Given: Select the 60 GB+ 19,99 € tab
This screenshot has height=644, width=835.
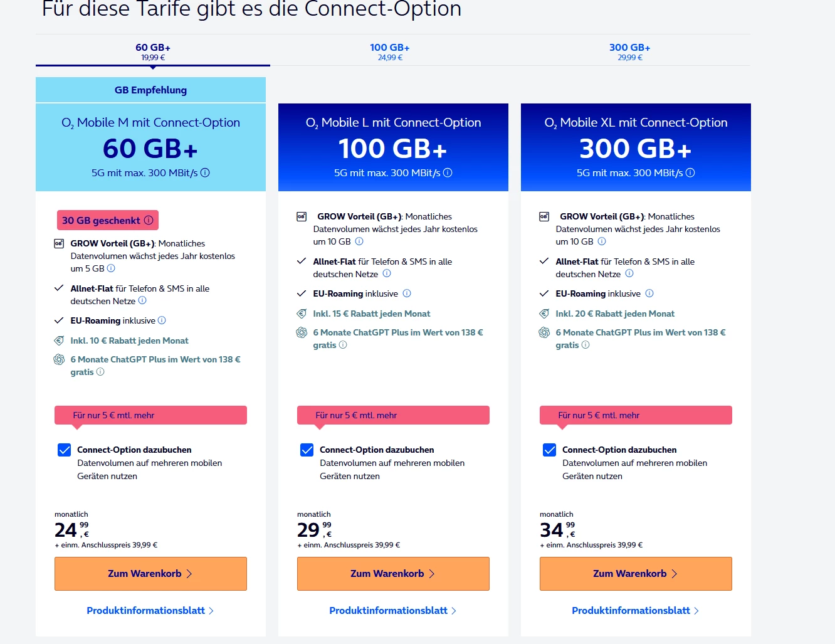Looking at the screenshot, I should coord(153,51).
